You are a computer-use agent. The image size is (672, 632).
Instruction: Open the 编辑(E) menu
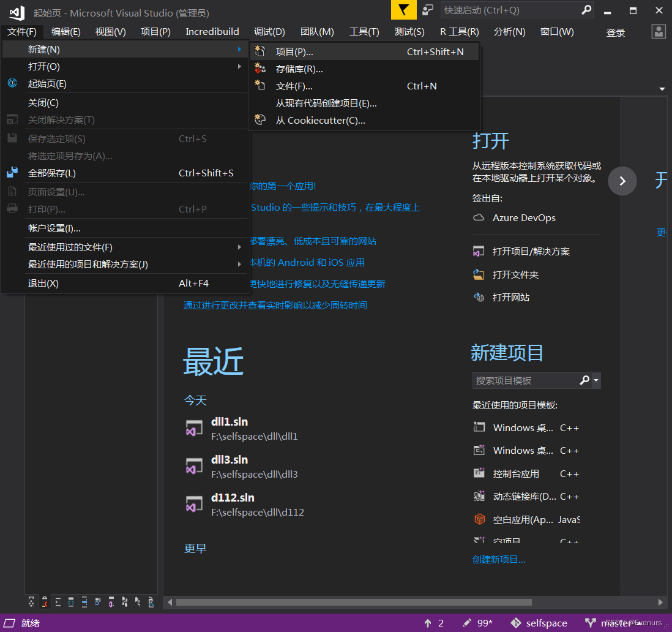[65, 32]
